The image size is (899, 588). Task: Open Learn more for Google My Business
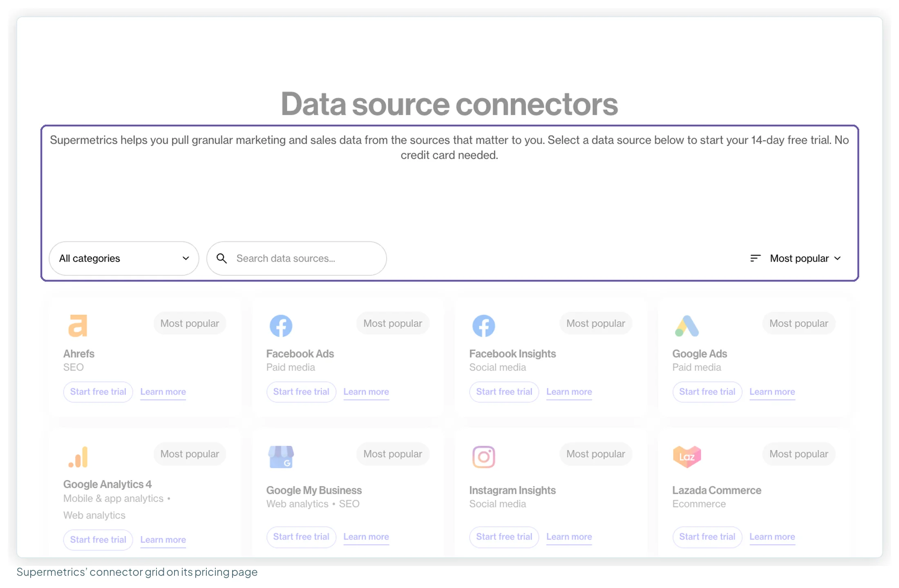(x=366, y=537)
